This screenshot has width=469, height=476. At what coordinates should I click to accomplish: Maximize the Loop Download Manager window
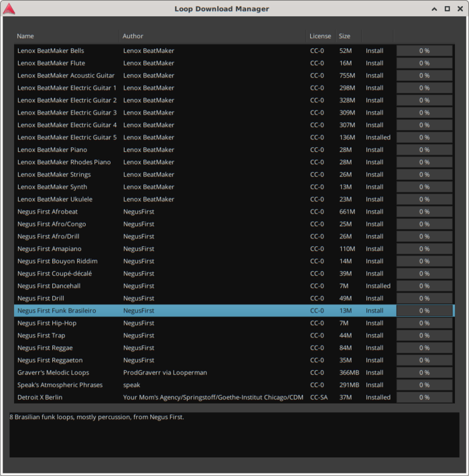[447, 9]
